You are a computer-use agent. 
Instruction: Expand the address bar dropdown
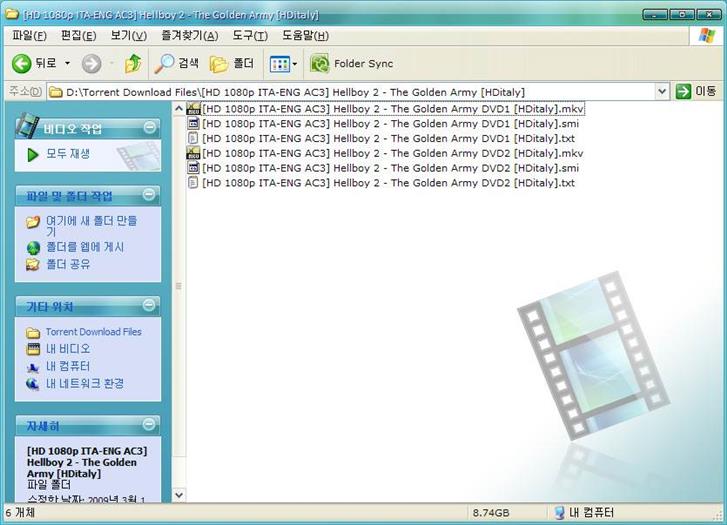pos(662,92)
